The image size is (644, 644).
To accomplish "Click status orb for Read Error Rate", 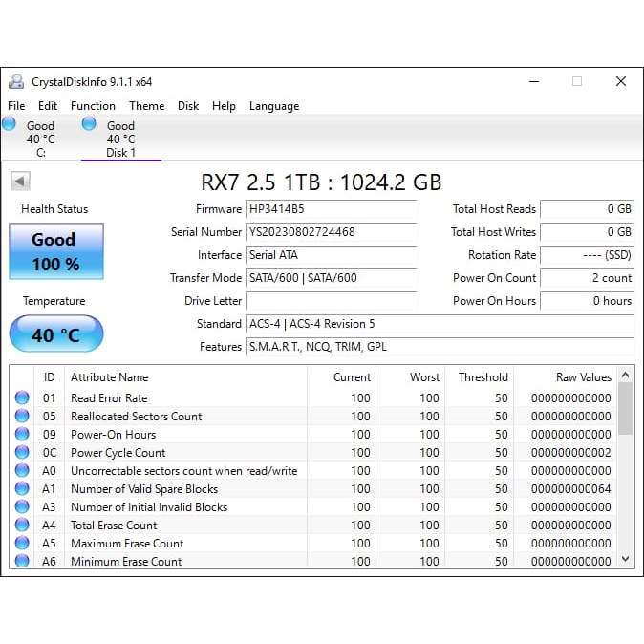I will (22, 398).
